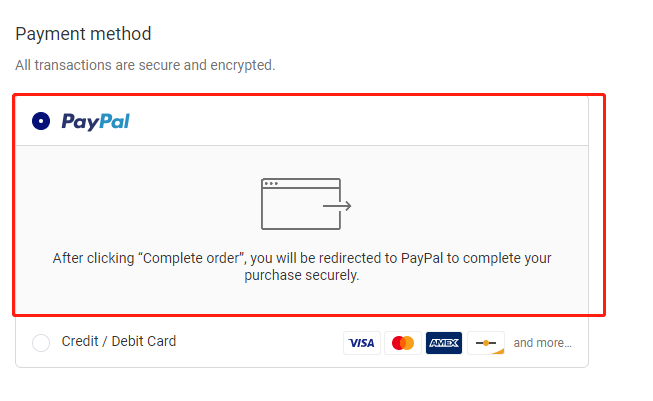Click the Visa card icon
653x401 pixels.
click(361, 343)
